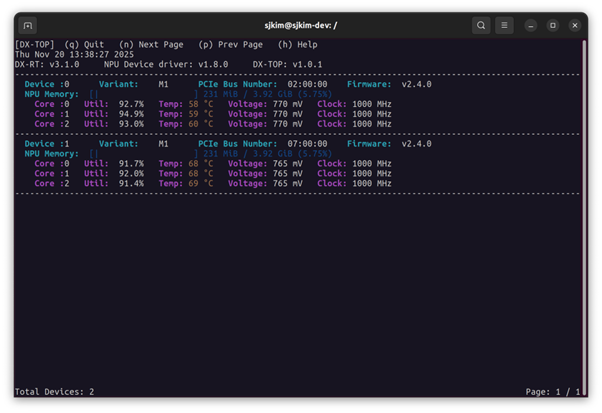This screenshot has width=602, height=413.
Task: Click the terminal vertical scrollbar
Action: coord(584,217)
